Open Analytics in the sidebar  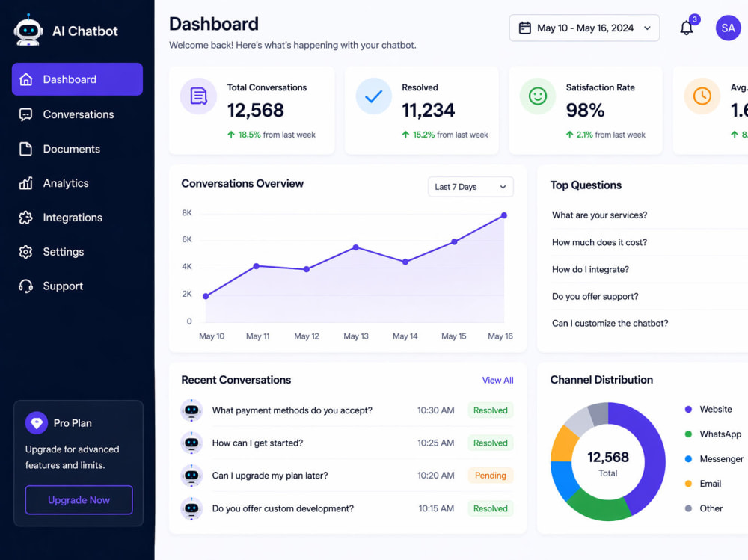coord(77,183)
